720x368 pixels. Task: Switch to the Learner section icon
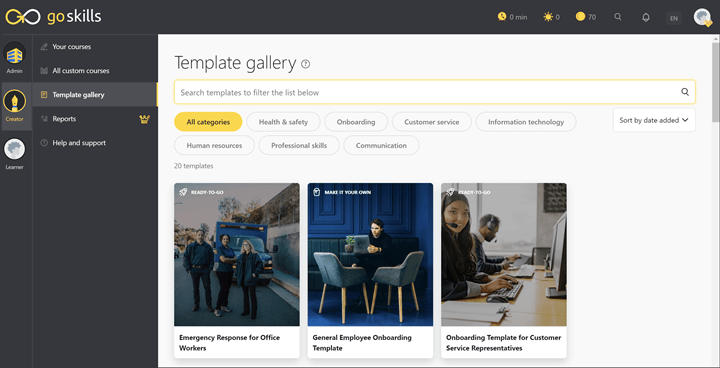pyautogui.click(x=15, y=149)
